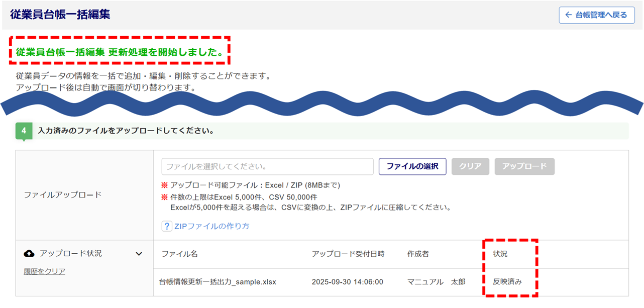Click the cloud upload icon

click(30, 253)
